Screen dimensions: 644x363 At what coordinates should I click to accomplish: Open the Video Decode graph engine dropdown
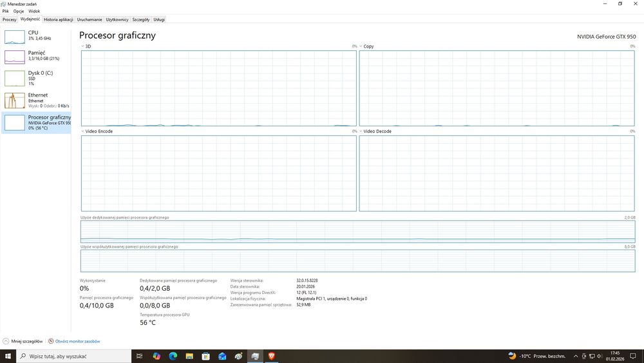[361, 131]
